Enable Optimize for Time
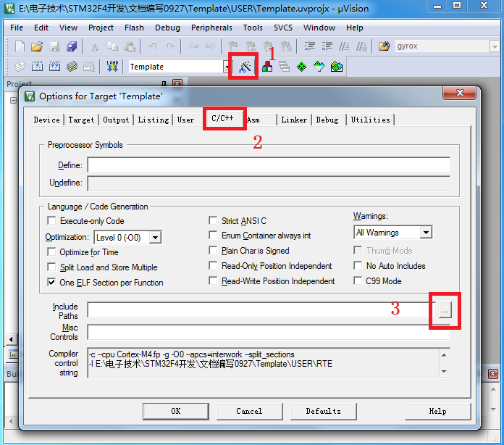Viewport: 504px width, 445px height. point(51,251)
